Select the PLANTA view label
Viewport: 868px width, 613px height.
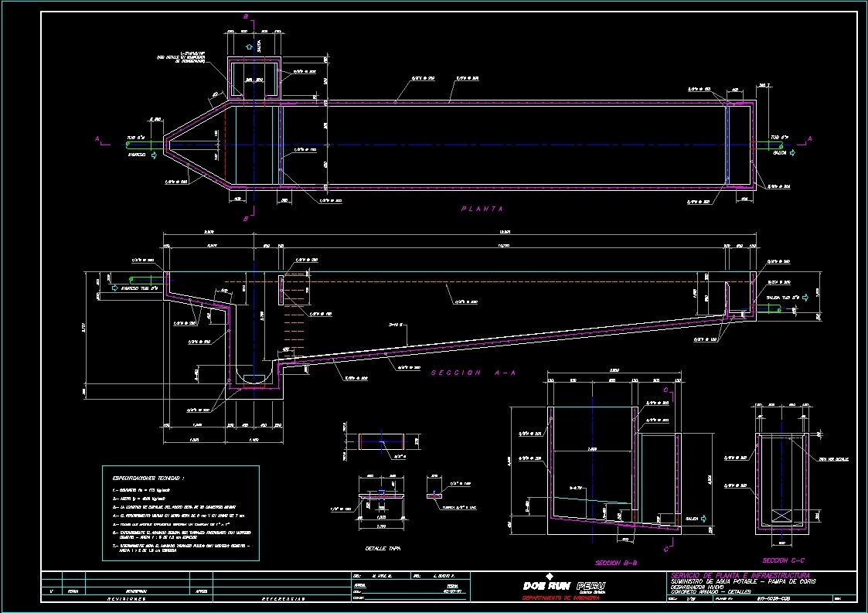coord(482,207)
